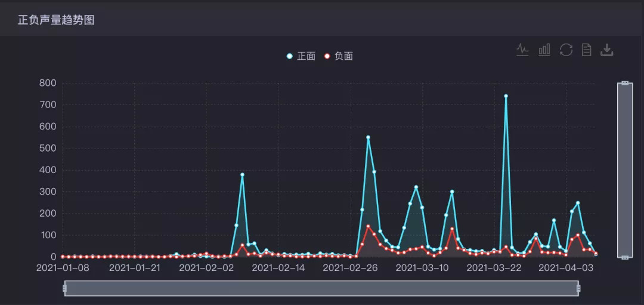Click top handle of vertical zoom slider
Viewport: 644px width, 305px height.
click(x=625, y=83)
